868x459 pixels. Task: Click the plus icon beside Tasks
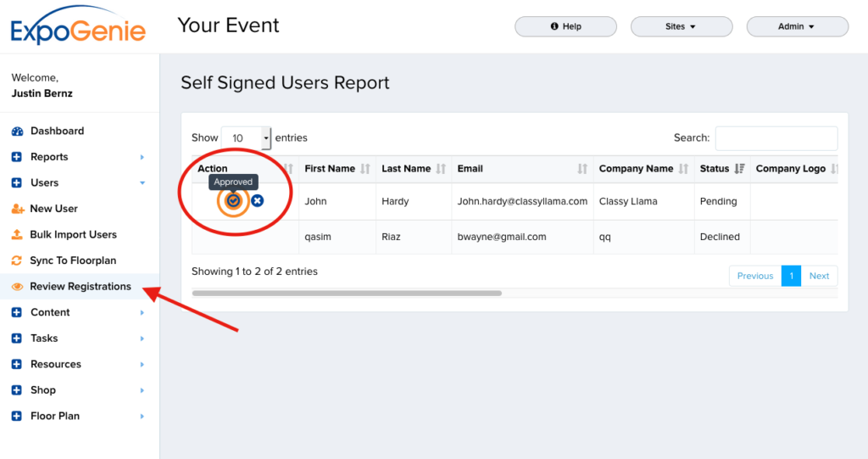tap(17, 339)
